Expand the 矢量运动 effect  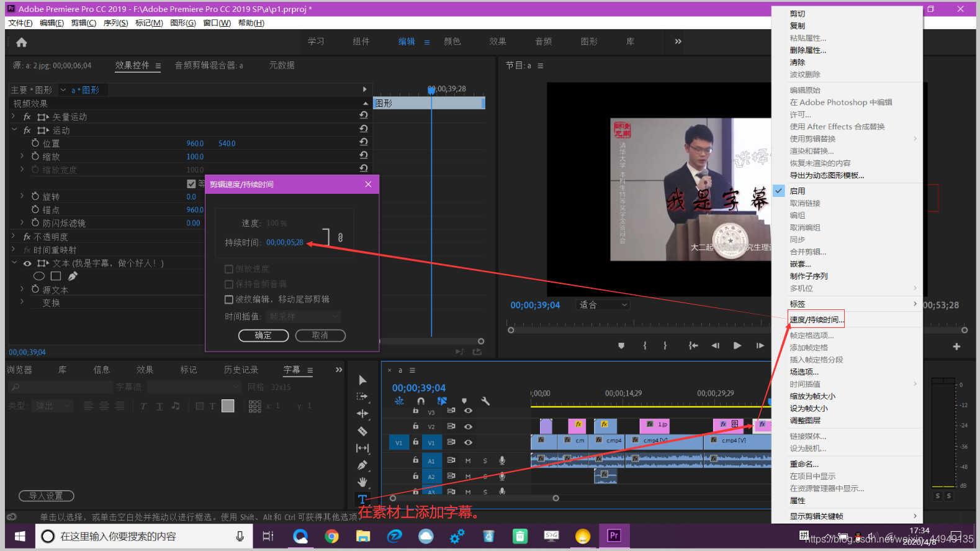14,116
